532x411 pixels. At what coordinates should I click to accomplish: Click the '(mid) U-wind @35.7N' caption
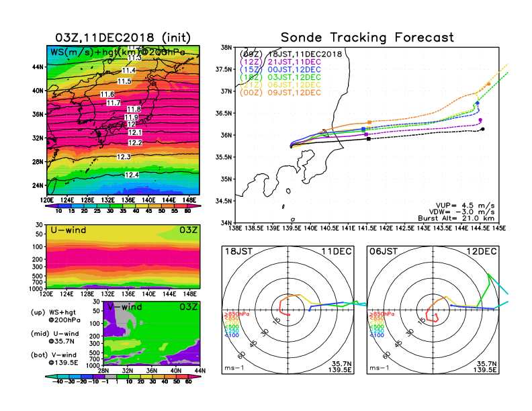pyautogui.click(x=55, y=337)
